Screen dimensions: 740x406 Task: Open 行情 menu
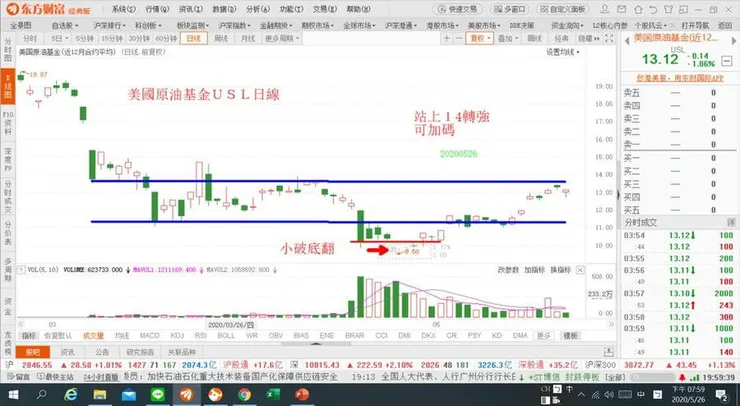pos(157,9)
